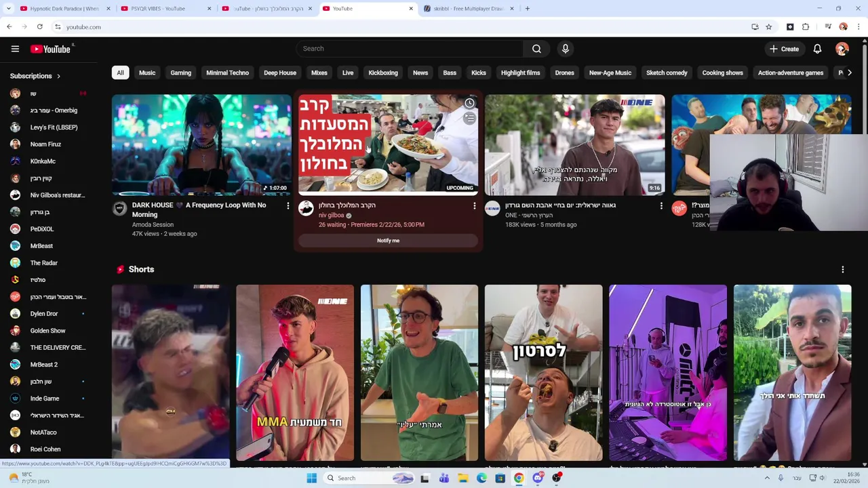Open options for niv gilboa premiere
The height and width of the screenshot is (488, 868).
pyautogui.click(x=474, y=205)
